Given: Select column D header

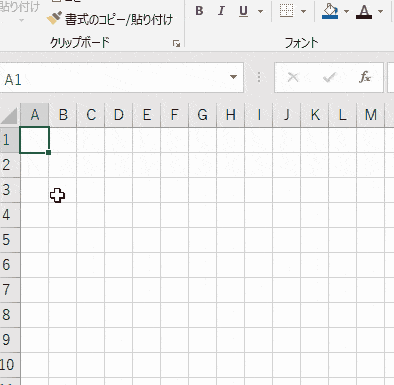Looking at the screenshot, I should tap(119, 115).
